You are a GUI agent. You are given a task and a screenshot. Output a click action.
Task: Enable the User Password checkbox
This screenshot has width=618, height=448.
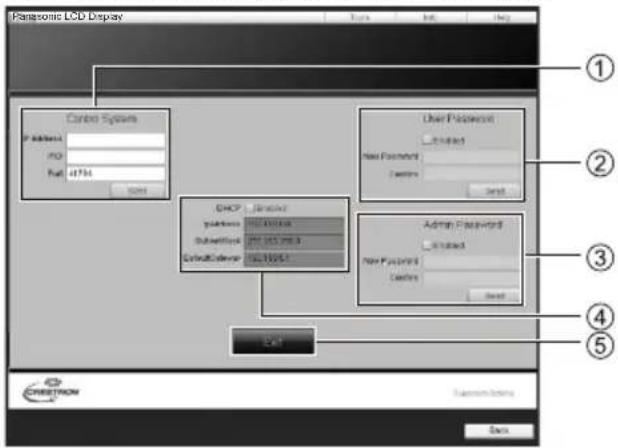427,140
